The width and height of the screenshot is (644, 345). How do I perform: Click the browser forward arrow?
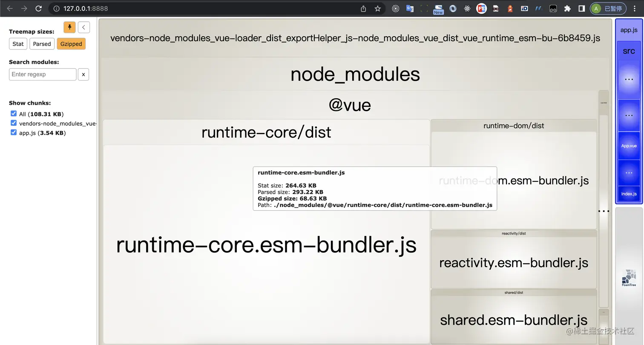point(24,9)
